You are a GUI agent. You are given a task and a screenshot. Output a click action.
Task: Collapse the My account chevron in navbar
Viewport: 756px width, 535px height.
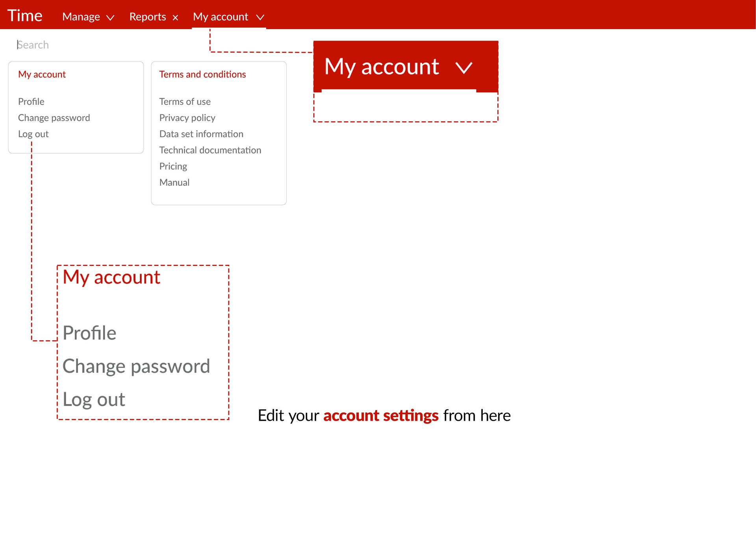260,17
